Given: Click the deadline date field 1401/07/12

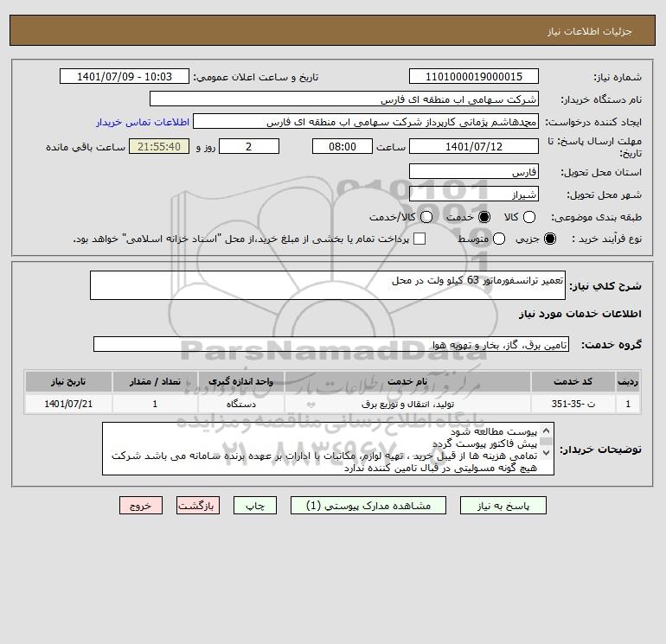Looking at the screenshot, I should tap(474, 146).
